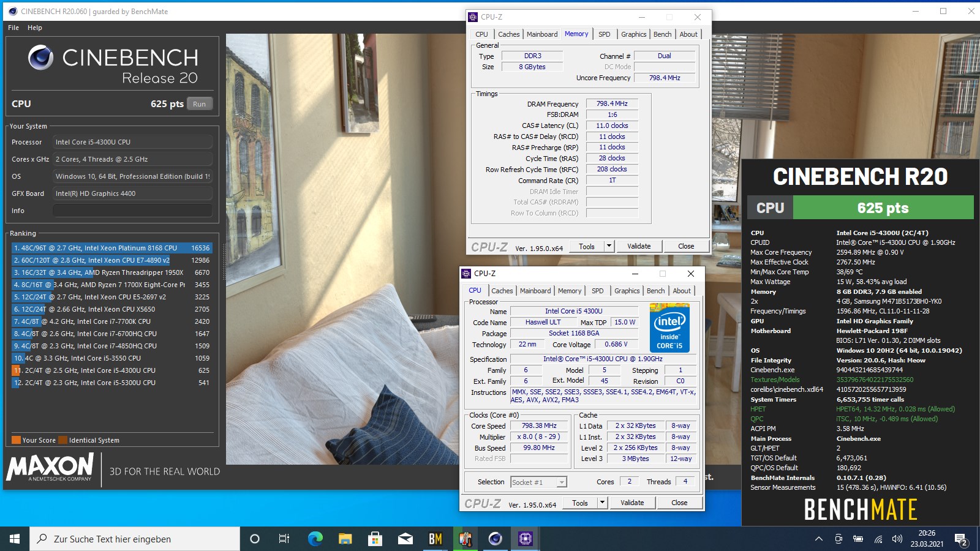This screenshot has width=980, height=551.
Task: Click Validate in lower CPU-Z window
Action: tap(632, 503)
